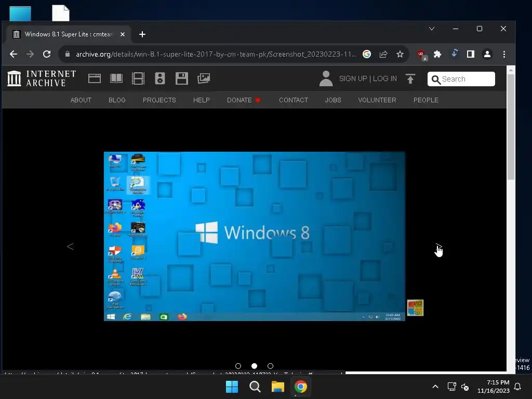View site information via padlock icon
The image size is (532, 399).
[67, 54]
